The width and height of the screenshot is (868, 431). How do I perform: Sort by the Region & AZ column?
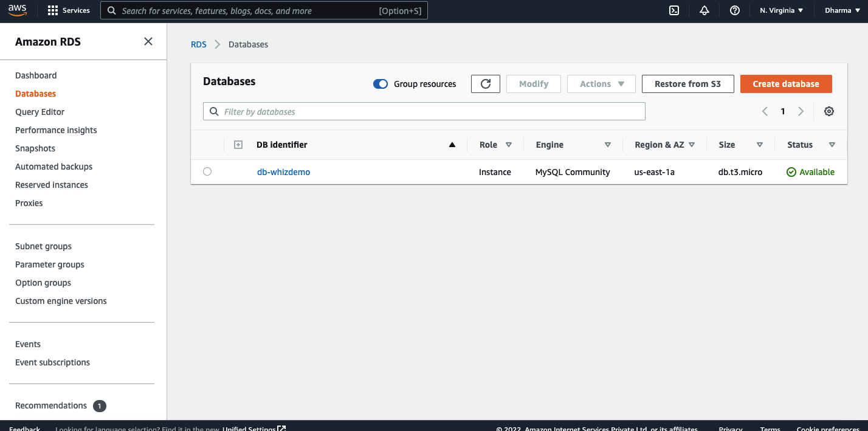tap(692, 145)
